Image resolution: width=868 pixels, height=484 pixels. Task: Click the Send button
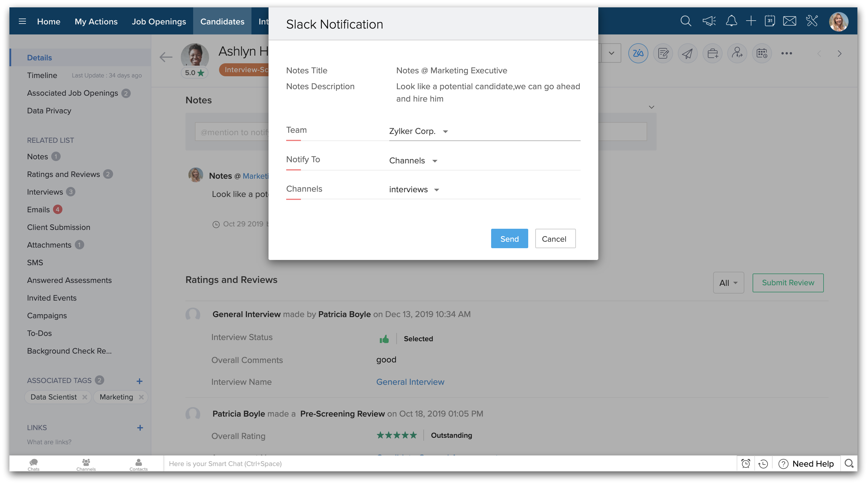[x=509, y=239]
